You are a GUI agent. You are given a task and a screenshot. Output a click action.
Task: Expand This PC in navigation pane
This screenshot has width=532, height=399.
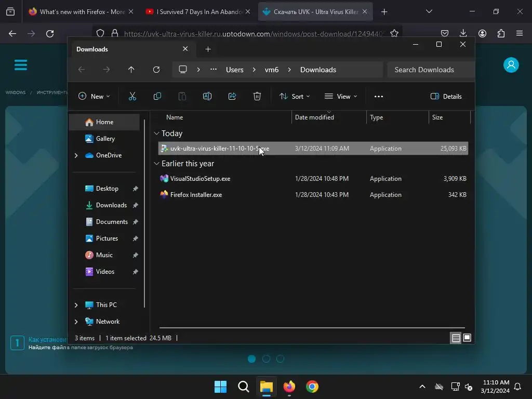click(x=76, y=305)
